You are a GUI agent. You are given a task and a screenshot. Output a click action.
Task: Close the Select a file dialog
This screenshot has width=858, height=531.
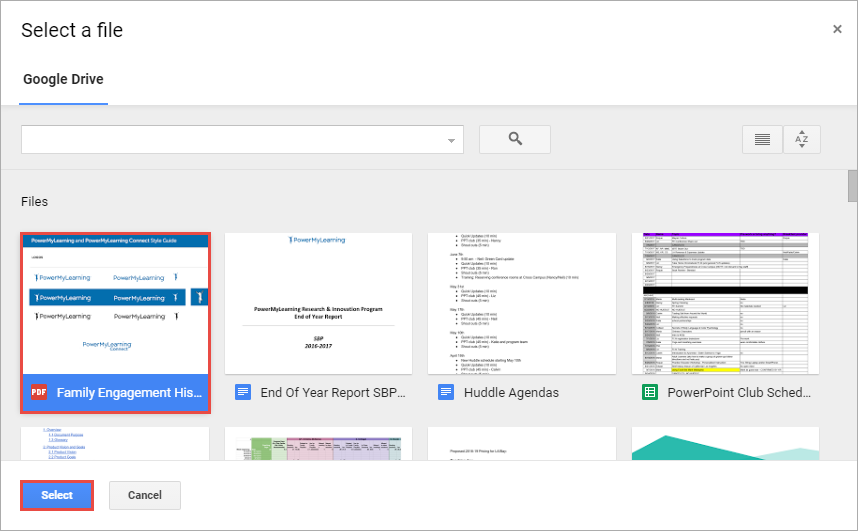(837, 29)
